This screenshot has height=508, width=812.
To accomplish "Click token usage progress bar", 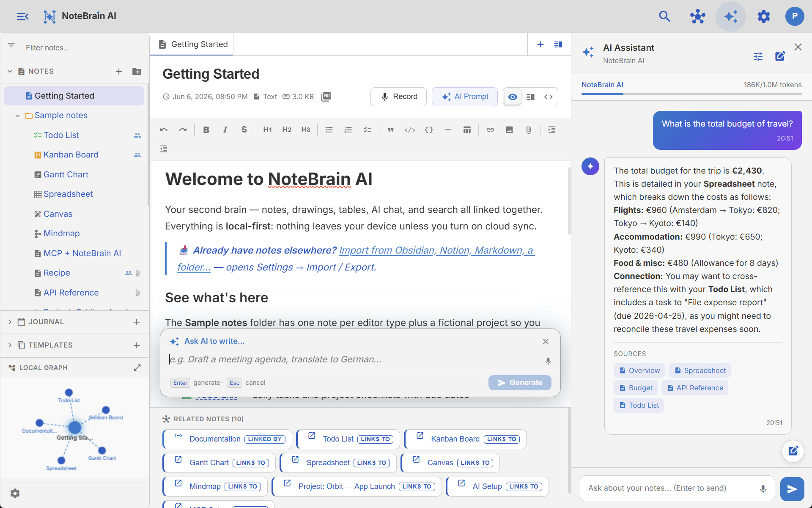I will (x=691, y=94).
